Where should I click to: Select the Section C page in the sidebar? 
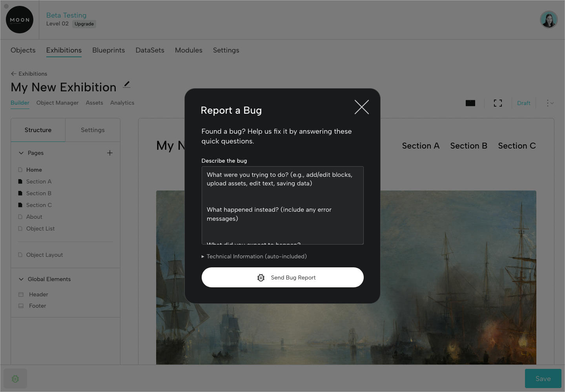[39, 205]
